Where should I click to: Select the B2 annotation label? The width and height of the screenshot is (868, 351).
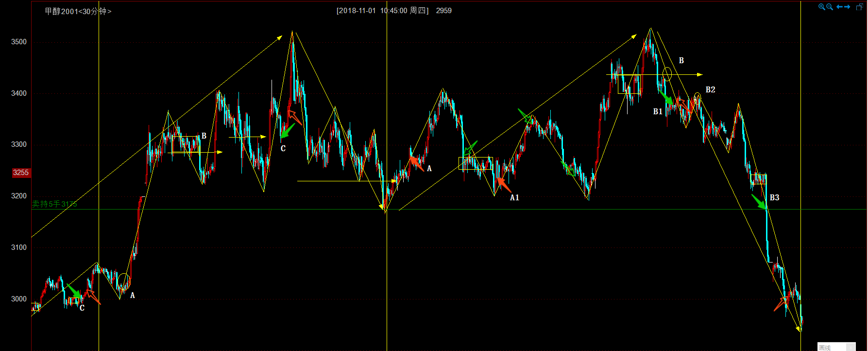point(710,90)
